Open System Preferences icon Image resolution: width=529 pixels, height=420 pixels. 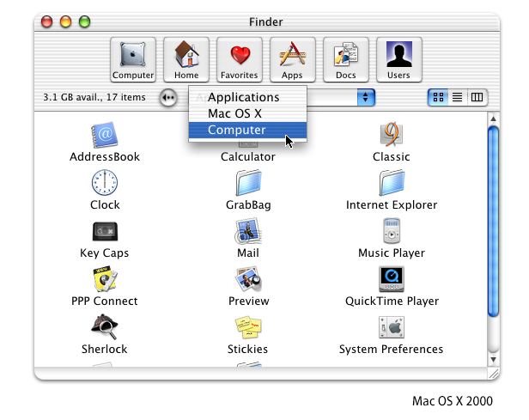(x=392, y=327)
